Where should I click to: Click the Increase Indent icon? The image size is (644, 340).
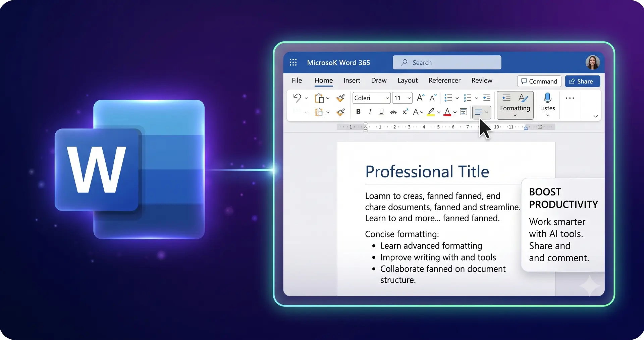[x=487, y=98]
